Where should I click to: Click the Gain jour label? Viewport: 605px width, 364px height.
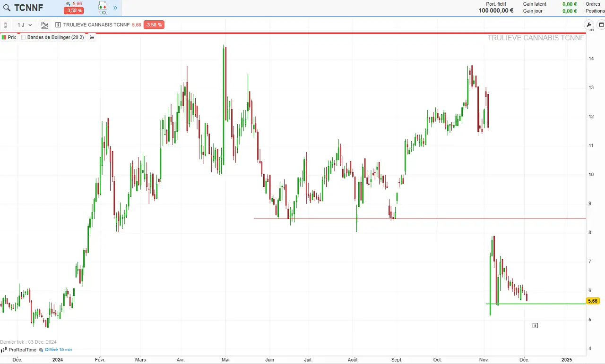tap(533, 11)
